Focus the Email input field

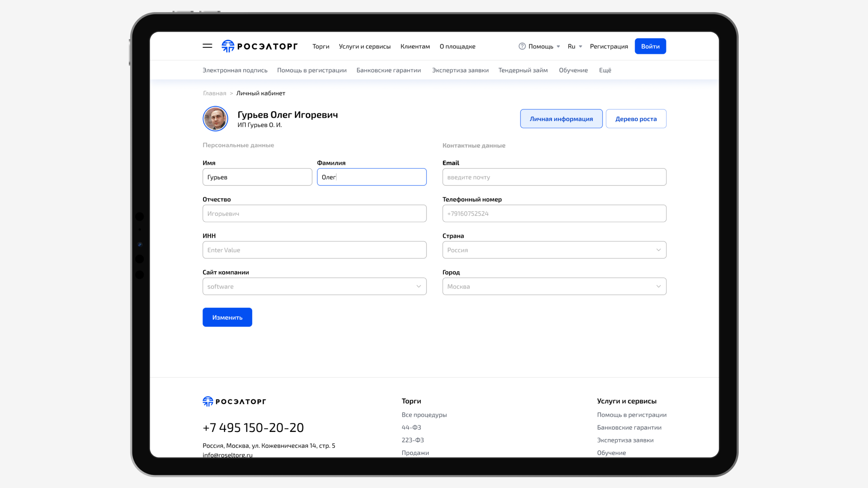(x=554, y=177)
